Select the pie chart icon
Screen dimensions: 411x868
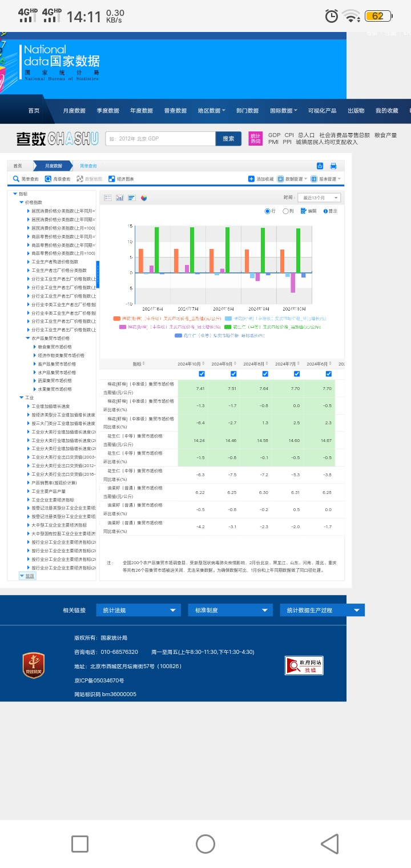click(144, 198)
